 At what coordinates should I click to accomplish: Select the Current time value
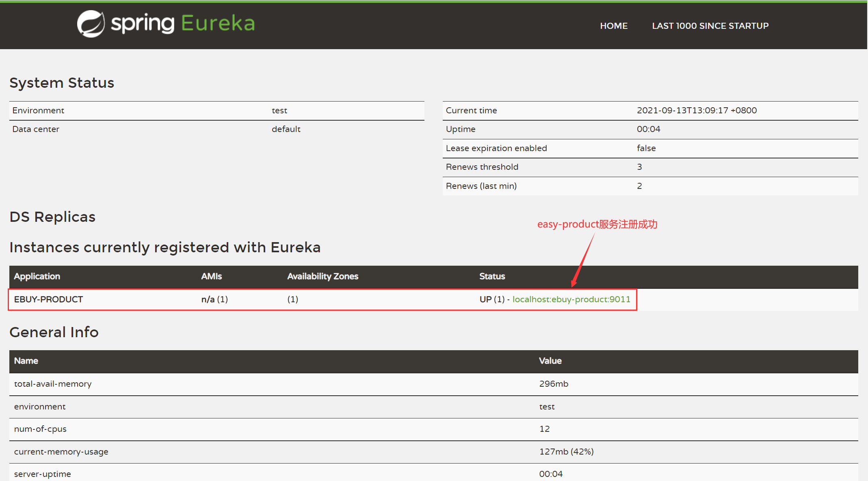coord(696,110)
